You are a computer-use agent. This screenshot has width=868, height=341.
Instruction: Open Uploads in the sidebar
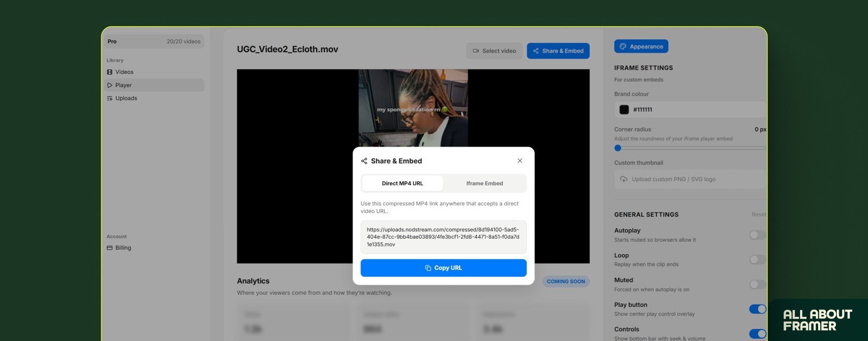coord(154,98)
